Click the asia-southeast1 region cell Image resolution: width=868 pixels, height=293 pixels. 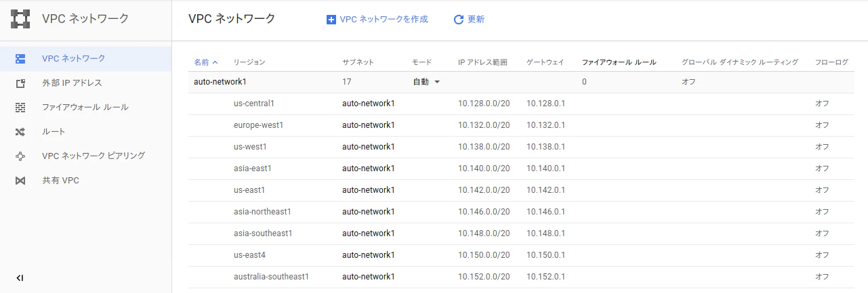point(263,233)
